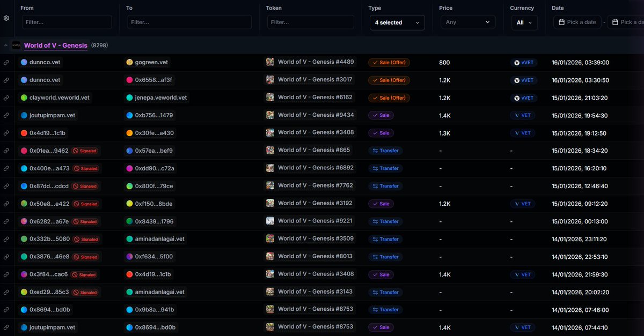Click link icon for Genesis #4489 row

pyautogui.click(x=6, y=62)
